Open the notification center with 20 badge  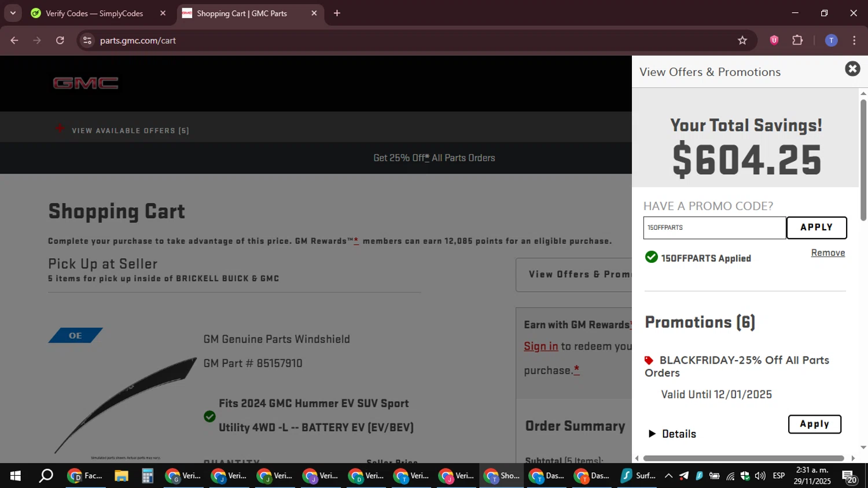[x=850, y=477]
